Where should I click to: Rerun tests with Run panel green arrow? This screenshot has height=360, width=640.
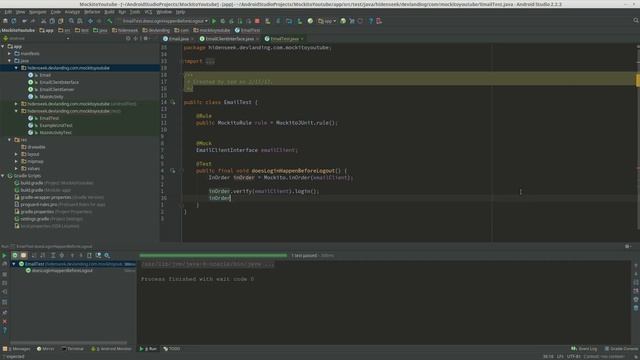(4, 256)
